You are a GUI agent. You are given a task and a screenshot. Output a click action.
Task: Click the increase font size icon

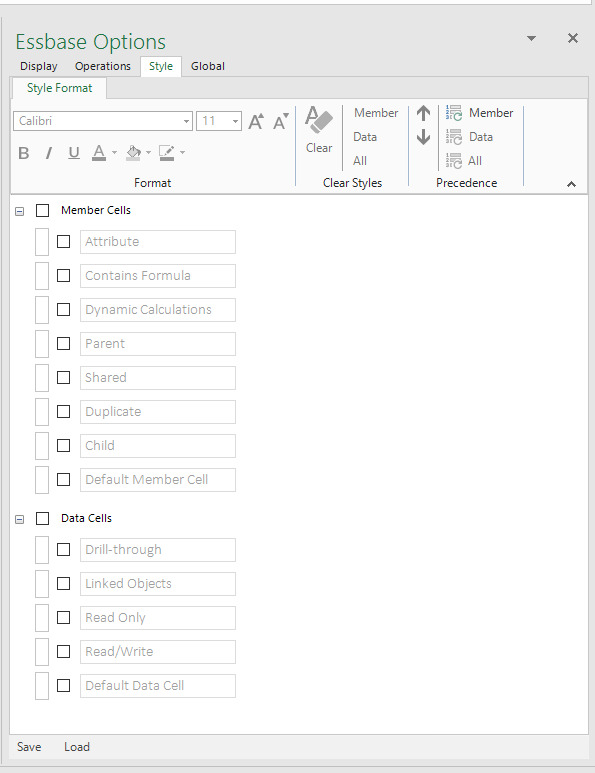click(x=256, y=121)
